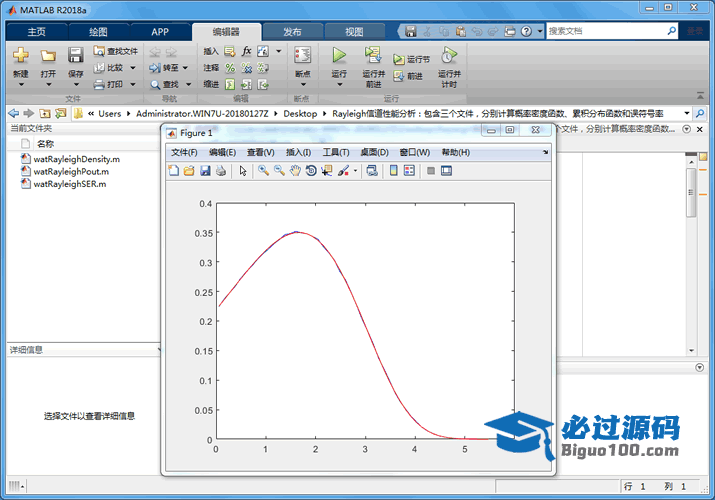Open brush color dropdown arrow in Figure 1

coord(355,171)
